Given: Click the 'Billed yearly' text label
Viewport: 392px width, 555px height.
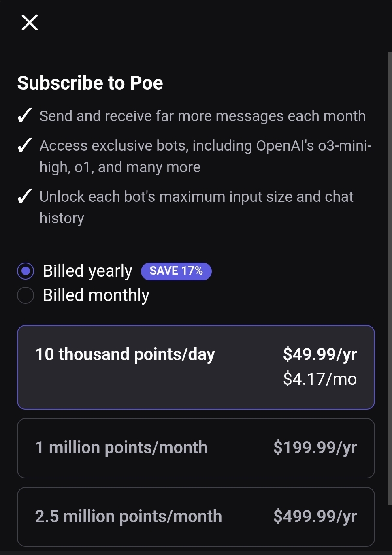Looking at the screenshot, I should [87, 271].
